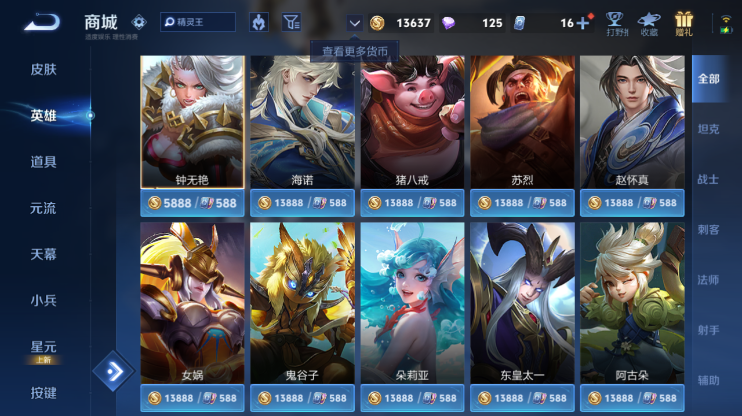Open the 打野刀 trophy icon
742x416 pixels.
616,24
